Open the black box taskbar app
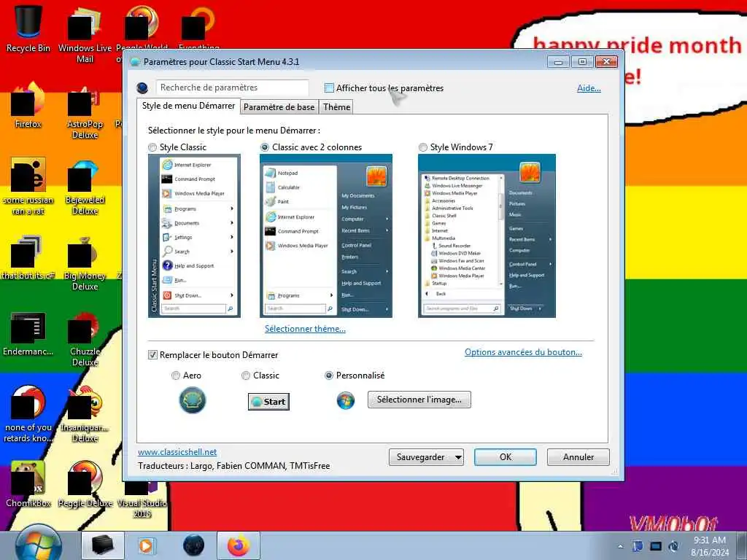This screenshot has width=747, height=560. point(103,545)
